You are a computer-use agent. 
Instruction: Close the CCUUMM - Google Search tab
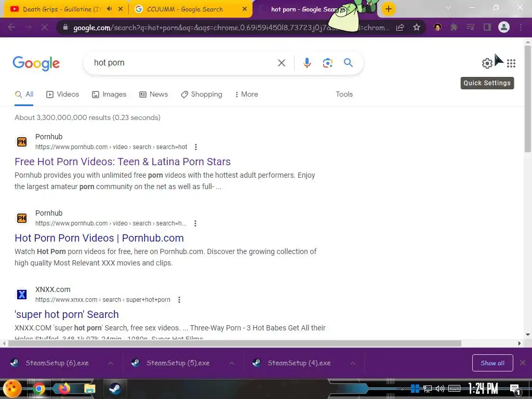click(x=245, y=9)
